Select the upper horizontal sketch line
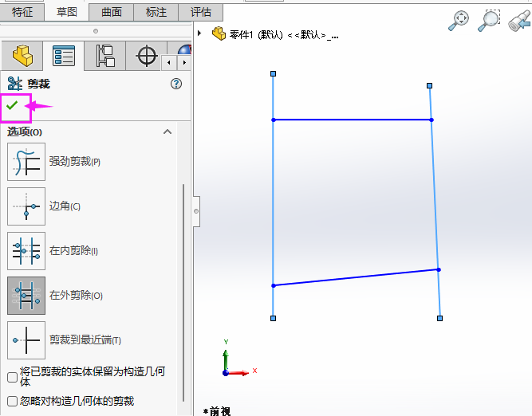 click(x=353, y=120)
